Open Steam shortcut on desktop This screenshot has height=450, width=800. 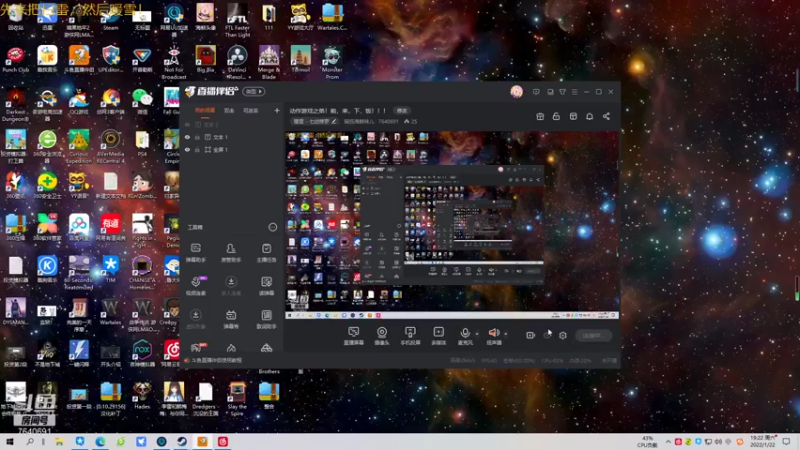pos(110,17)
